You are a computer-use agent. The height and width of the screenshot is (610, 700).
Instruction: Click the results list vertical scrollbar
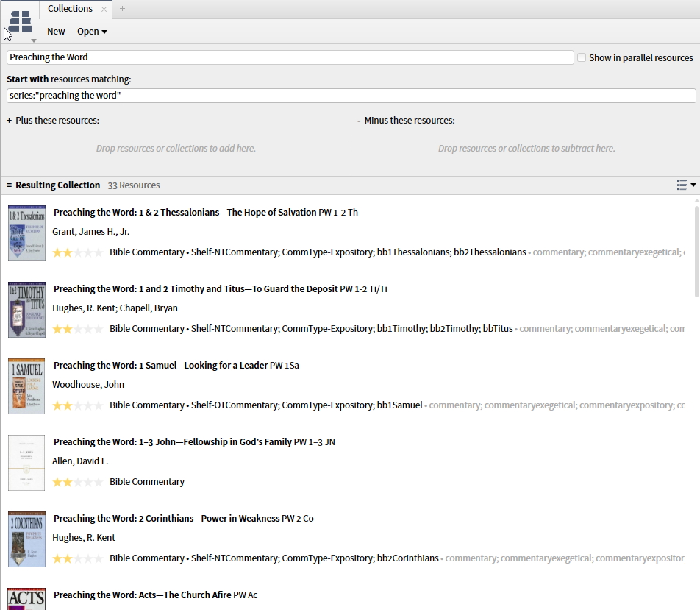pyautogui.click(x=696, y=251)
